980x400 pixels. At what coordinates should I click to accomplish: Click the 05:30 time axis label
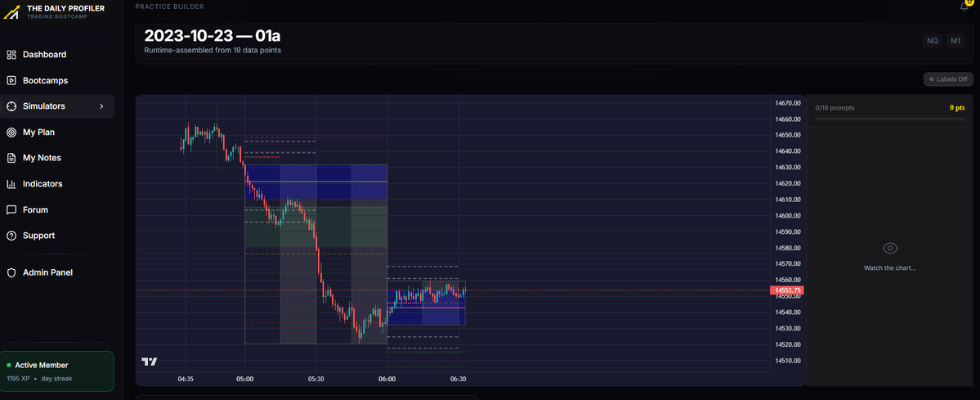316,379
